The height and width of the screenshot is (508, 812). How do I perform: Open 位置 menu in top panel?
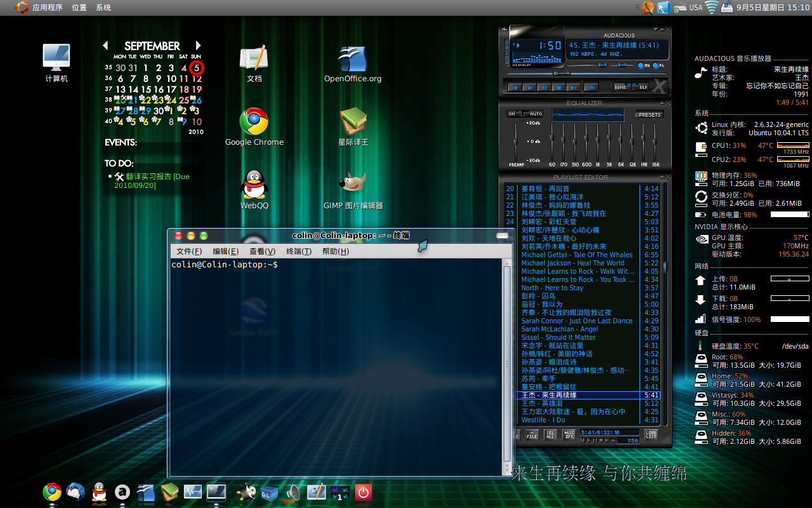(x=79, y=8)
